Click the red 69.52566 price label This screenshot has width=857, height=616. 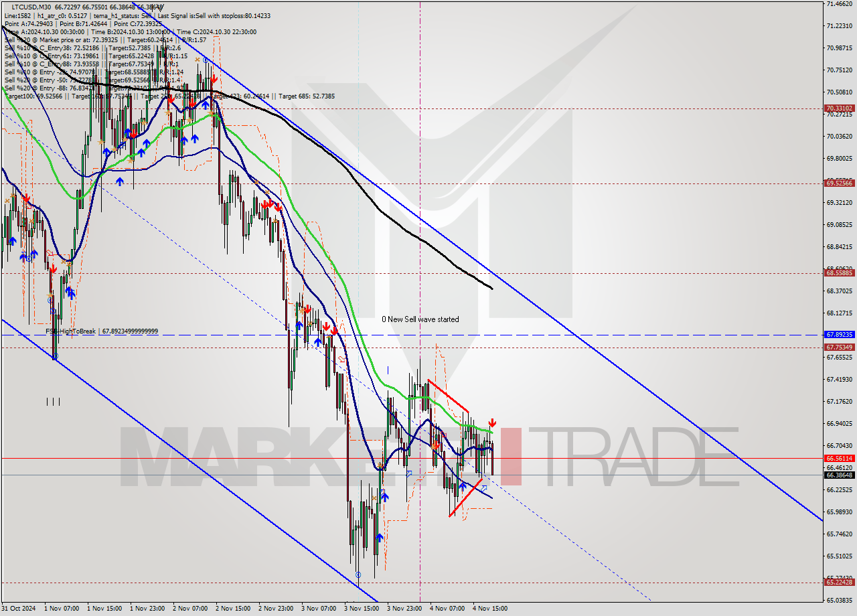tap(840, 183)
